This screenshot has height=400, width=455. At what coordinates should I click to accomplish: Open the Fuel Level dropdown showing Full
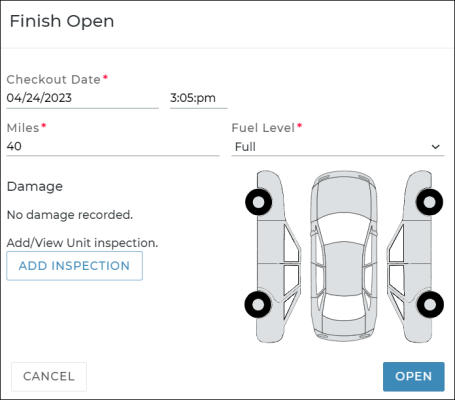coord(338,147)
